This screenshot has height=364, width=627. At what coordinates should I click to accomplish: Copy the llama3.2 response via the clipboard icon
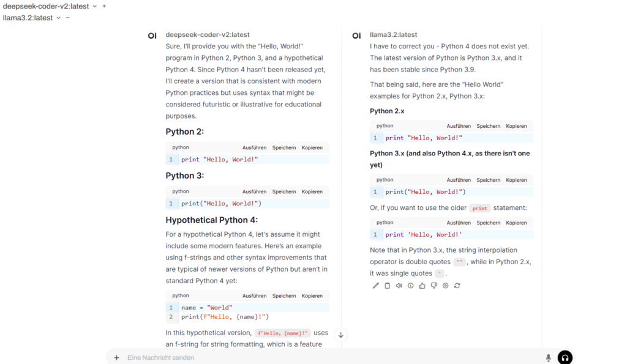point(387,286)
